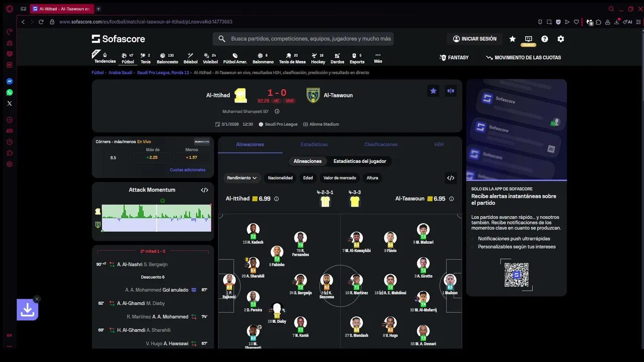Open WhatsApp in Opera sidebar

[x=9, y=93]
